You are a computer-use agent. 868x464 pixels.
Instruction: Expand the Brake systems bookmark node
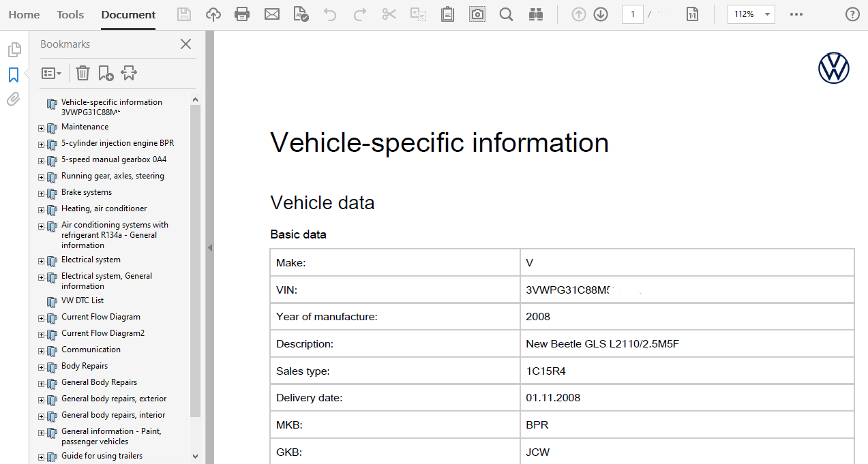click(x=41, y=194)
